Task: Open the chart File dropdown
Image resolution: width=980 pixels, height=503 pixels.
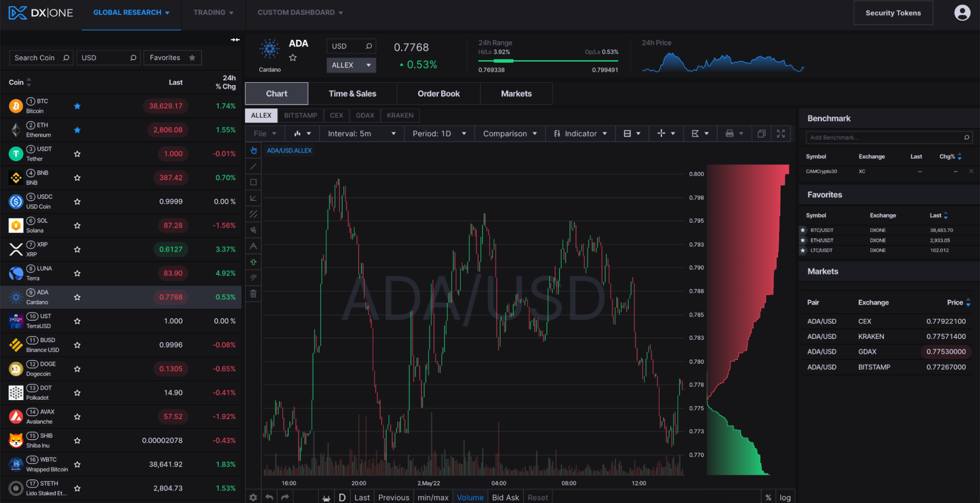Action: (x=265, y=133)
